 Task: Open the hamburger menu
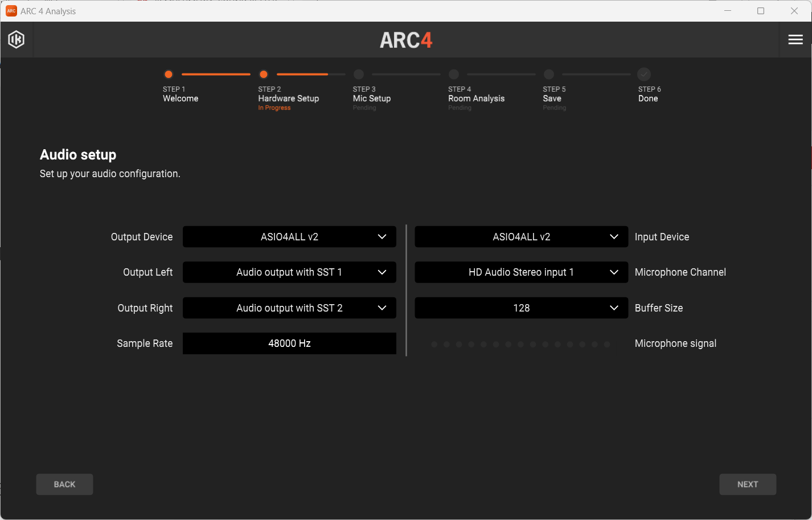coord(795,39)
